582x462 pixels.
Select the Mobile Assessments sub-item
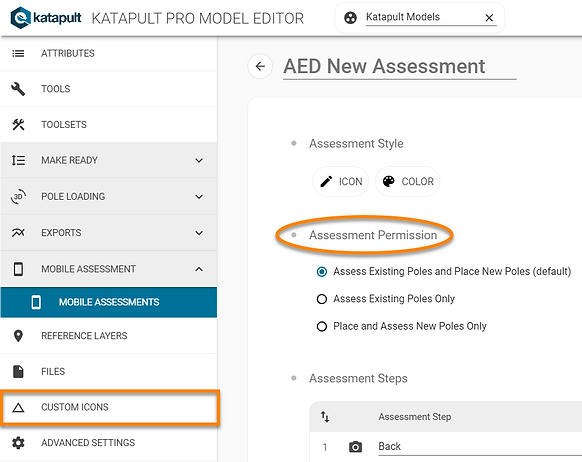pyautogui.click(x=109, y=302)
